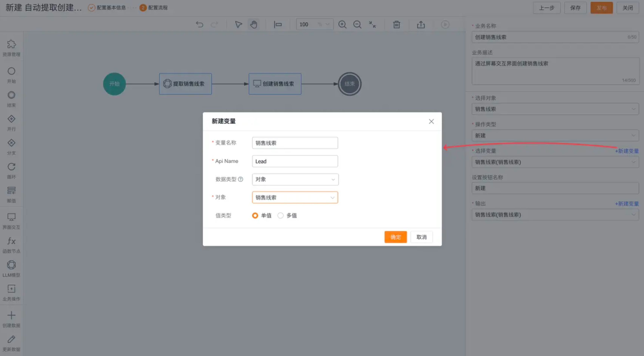The image size is (644, 356).
Task: Click the pointer select tool
Action: click(x=238, y=24)
